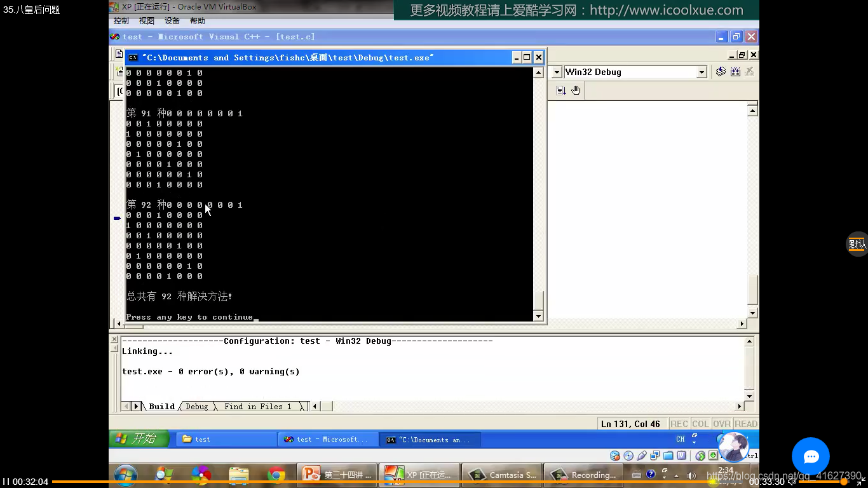The height and width of the screenshot is (488, 868).
Task: Click the output horizontal scrollbar's right arrow
Action: point(739,406)
